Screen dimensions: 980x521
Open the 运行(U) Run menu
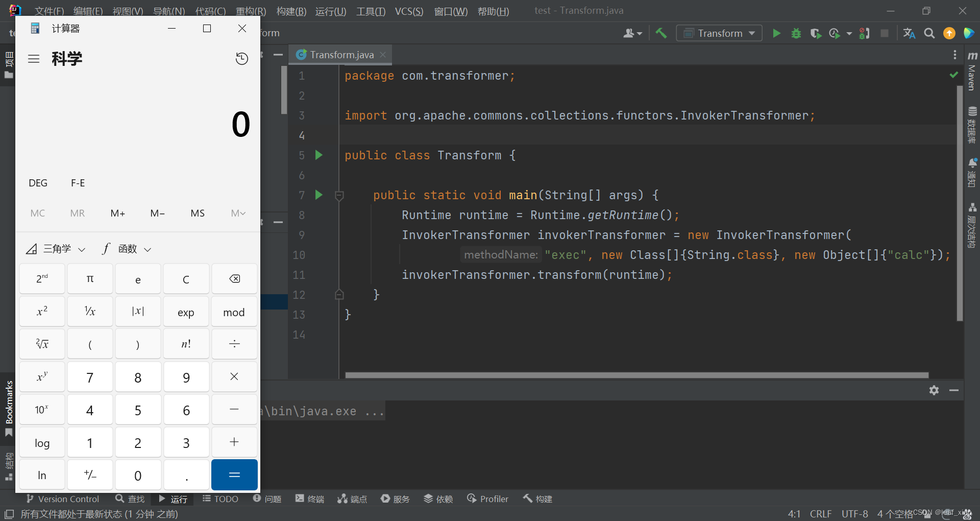[331, 11]
